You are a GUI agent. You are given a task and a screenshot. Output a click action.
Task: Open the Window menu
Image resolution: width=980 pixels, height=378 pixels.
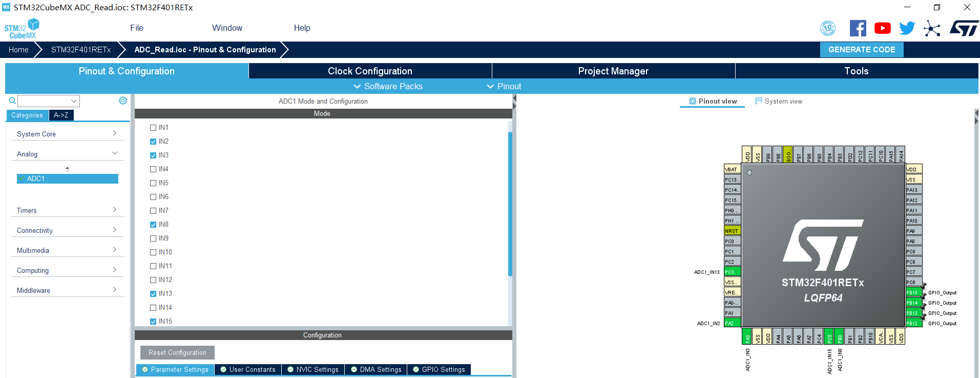(x=227, y=28)
